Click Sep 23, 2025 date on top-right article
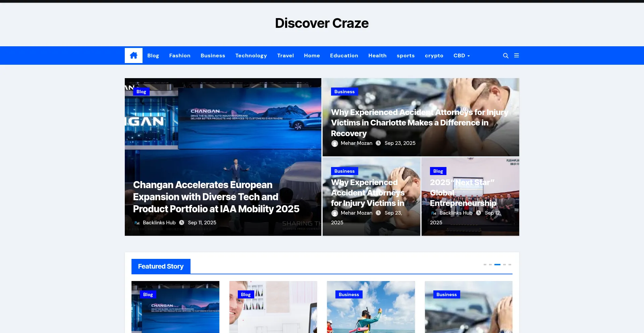 (x=400, y=143)
